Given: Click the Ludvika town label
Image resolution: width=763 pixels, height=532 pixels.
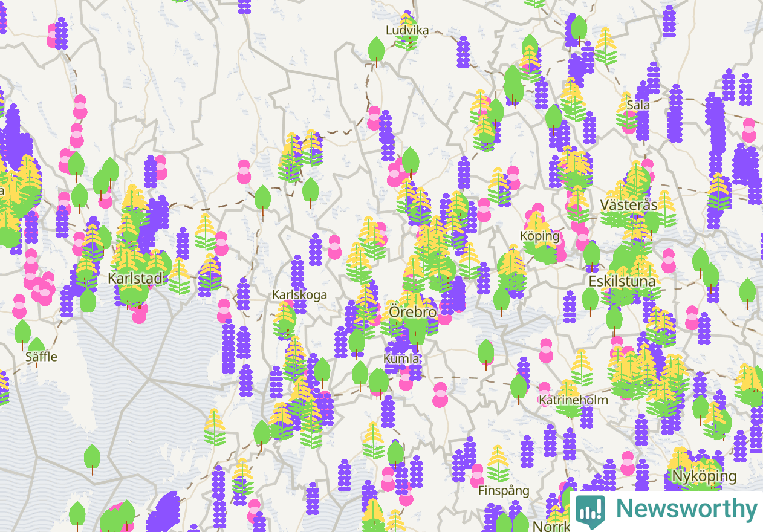Looking at the screenshot, I should coord(407,30).
